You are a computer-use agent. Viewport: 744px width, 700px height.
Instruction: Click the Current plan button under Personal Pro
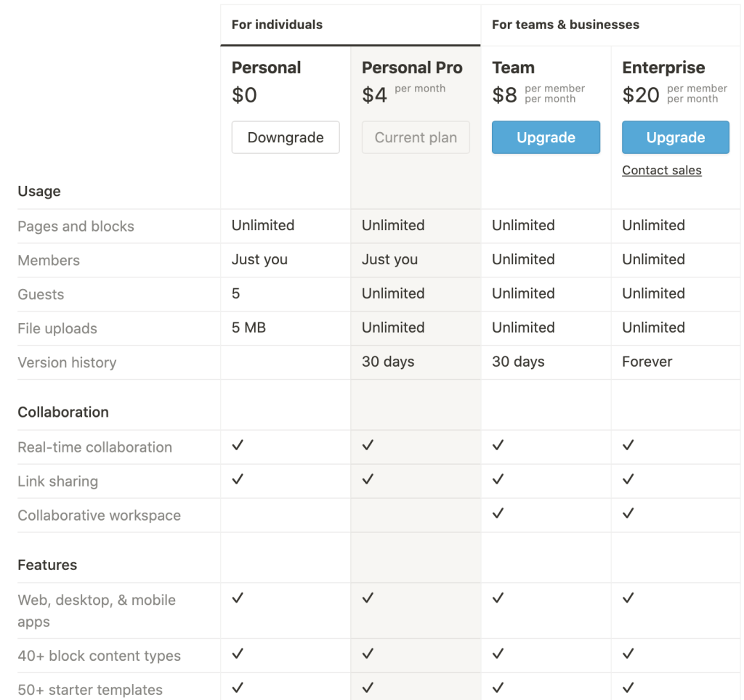[x=415, y=137]
